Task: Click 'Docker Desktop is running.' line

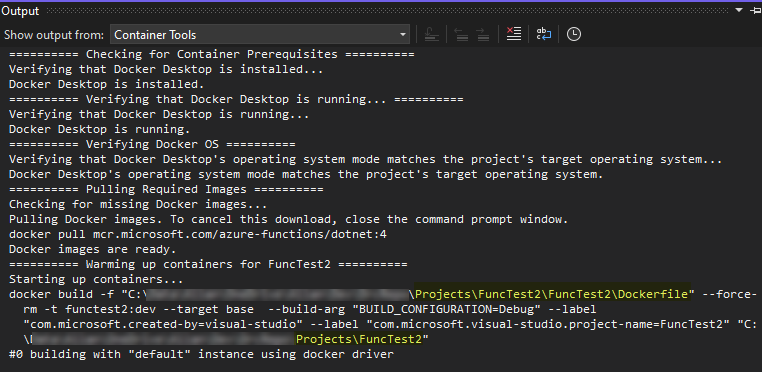Action: click(100, 129)
